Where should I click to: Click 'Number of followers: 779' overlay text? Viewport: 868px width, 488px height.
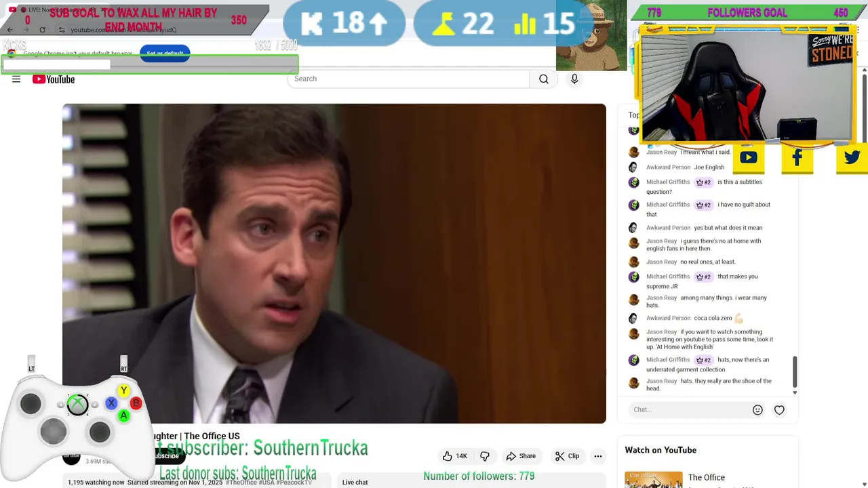pos(479,476)
